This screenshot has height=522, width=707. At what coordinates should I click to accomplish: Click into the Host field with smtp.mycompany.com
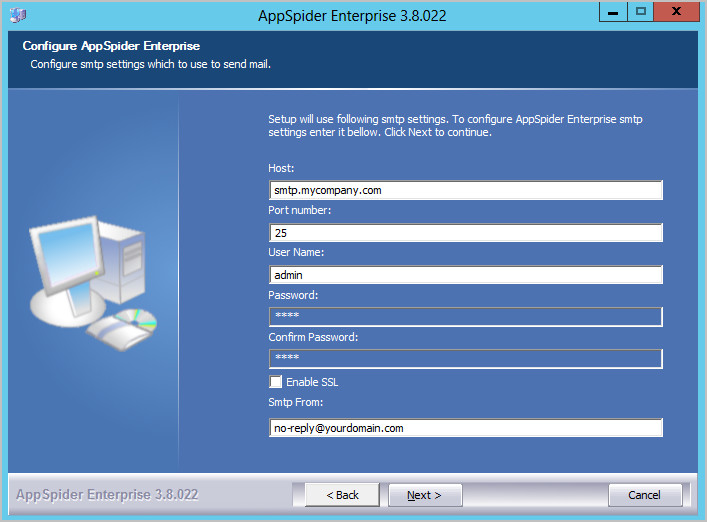(x=465, y=190)
